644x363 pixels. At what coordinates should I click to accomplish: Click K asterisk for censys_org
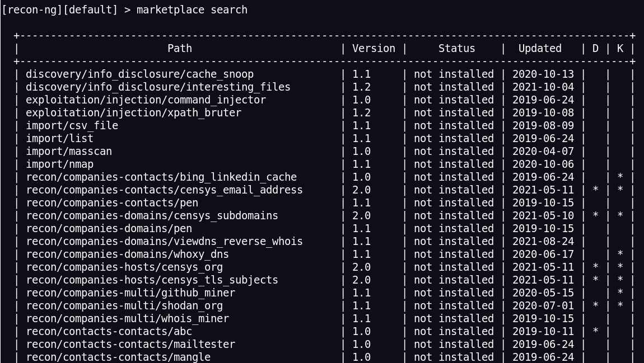tap(620, 266)
